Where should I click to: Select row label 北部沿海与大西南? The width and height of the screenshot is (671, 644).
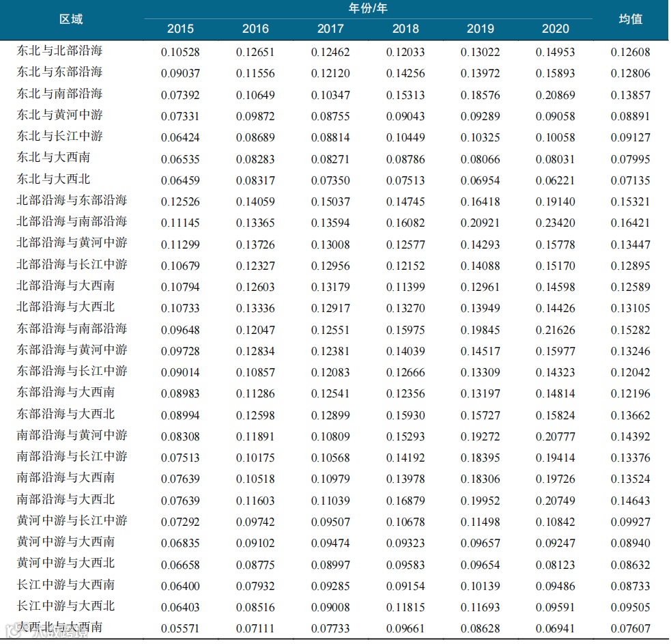click(66, 285)
